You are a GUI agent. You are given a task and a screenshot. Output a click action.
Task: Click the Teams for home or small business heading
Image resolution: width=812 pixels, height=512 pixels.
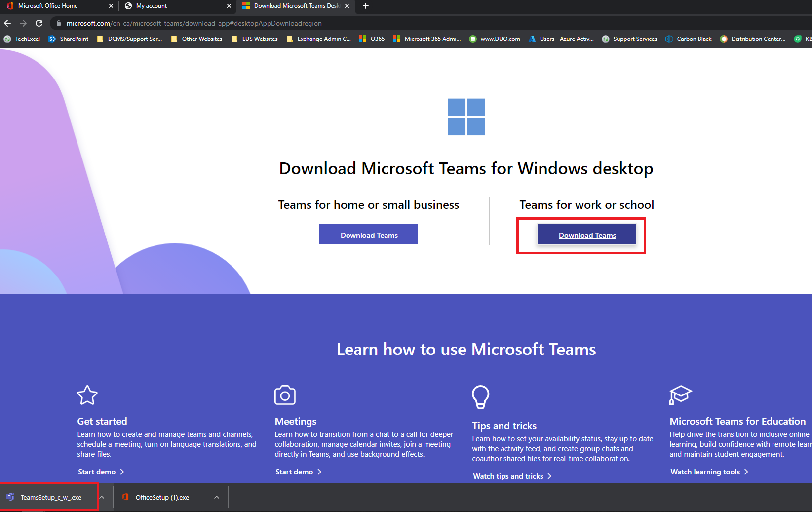click(x=369, y=205)
